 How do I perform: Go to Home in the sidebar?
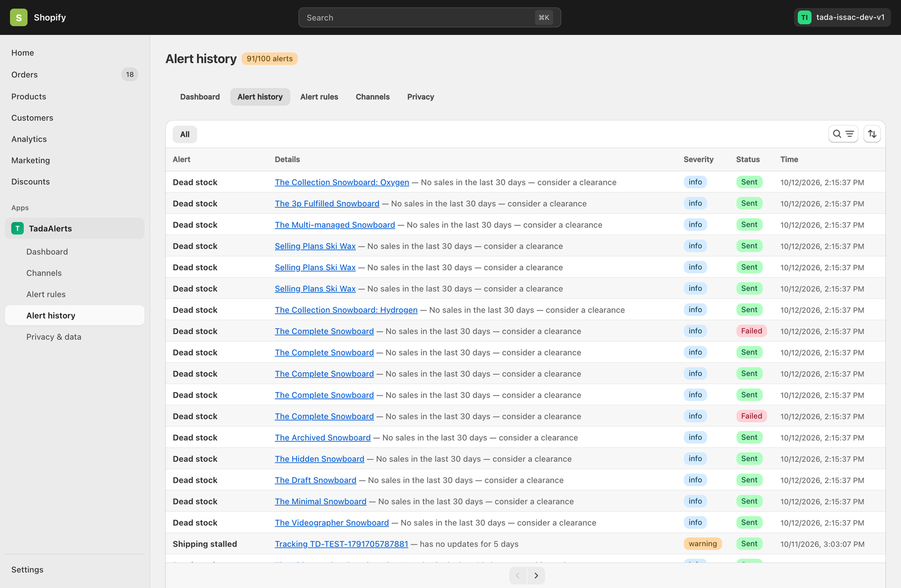(75, 53)
